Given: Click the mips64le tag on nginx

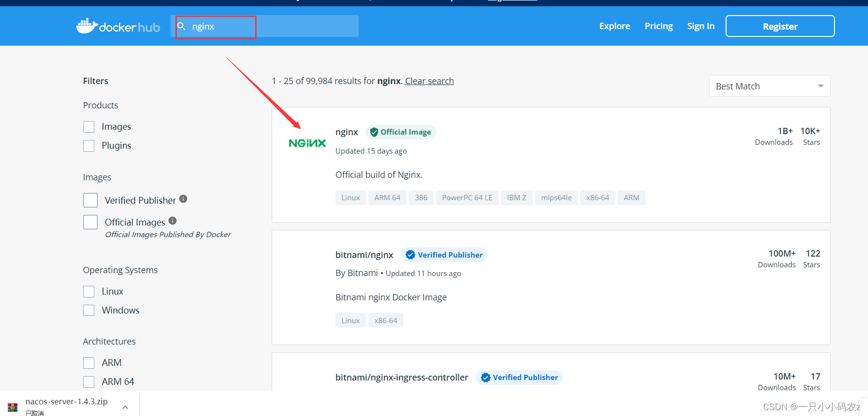Looking at the screenshot, I should click(x=556, y=198).
